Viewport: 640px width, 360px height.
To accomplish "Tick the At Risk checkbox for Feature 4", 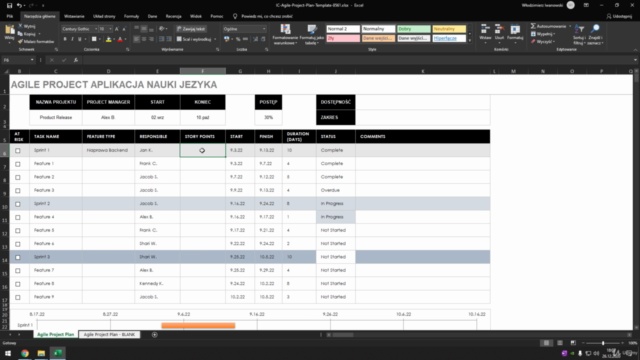I will point(18,217).
